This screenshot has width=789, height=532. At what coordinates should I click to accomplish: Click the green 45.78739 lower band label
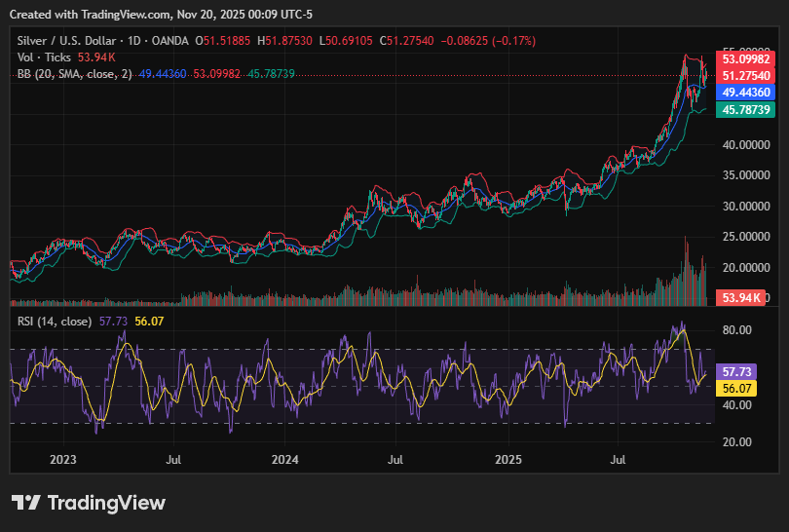tap(744, 110)
